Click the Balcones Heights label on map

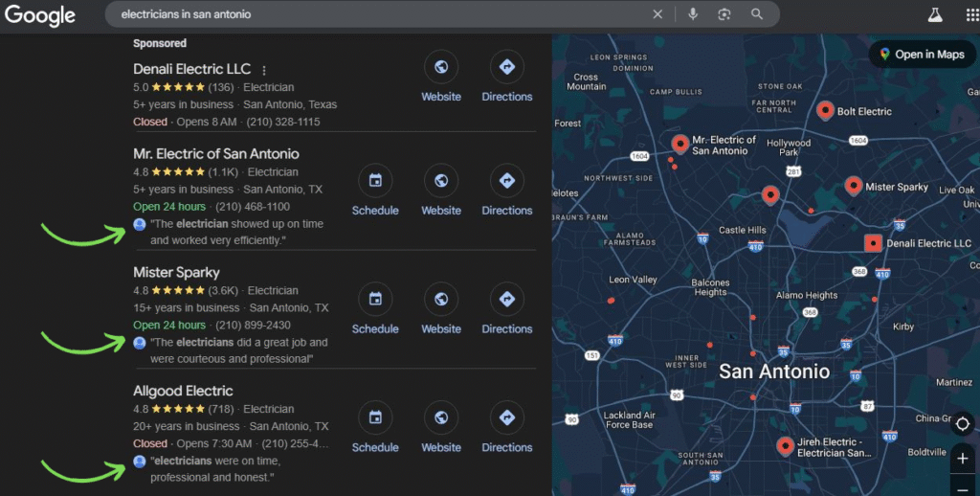[710, 287]
